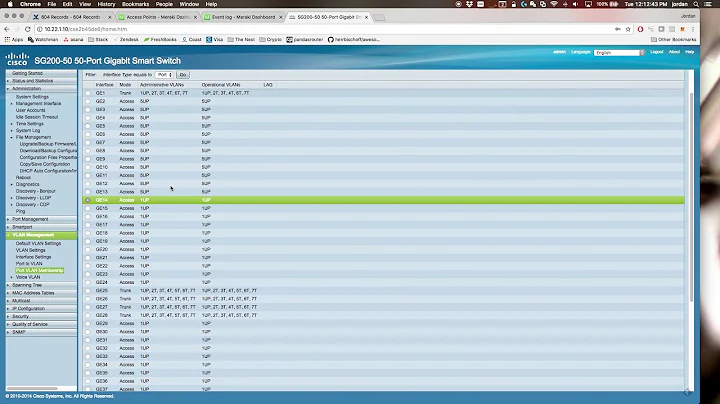Open Interface Settings page
Image resolution: width=720 pixels, height=404 pixels.
33,257
